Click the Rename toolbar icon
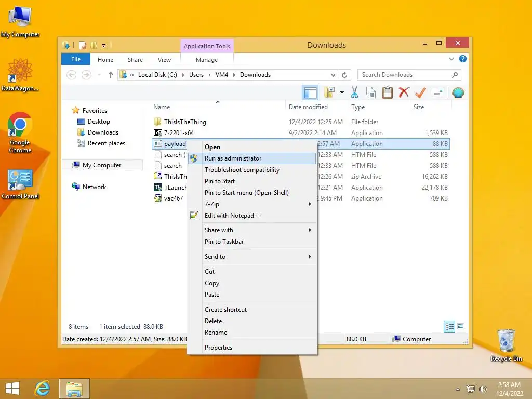532x399 pixels. (437, 92)
